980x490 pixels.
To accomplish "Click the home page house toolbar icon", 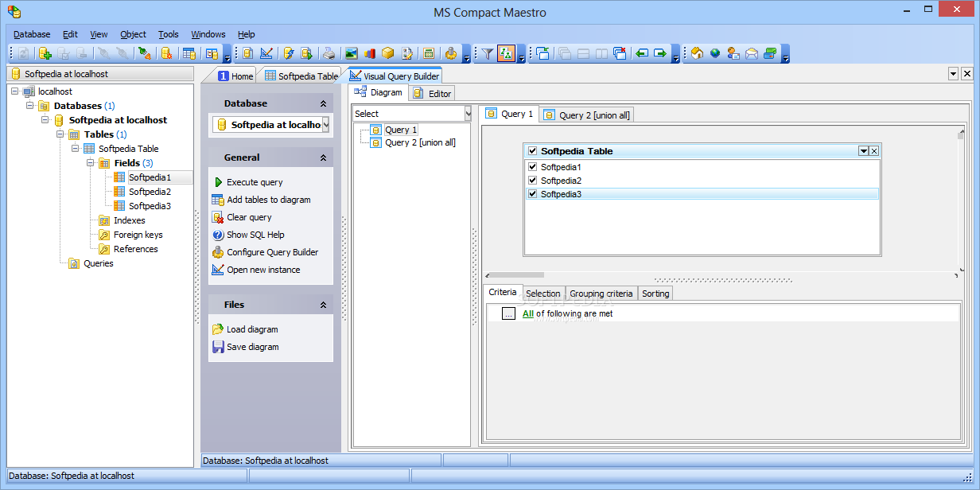I will click(697, 53).
